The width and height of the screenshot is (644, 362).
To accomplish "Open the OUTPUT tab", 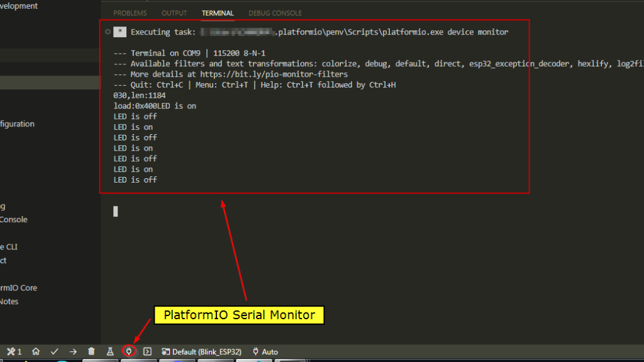I will click(x=174, y=13).
